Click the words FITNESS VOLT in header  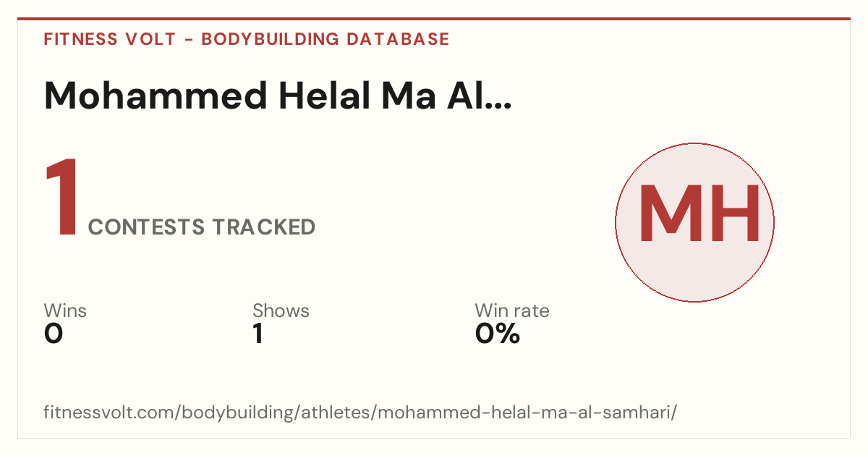[x=110, y=39]
